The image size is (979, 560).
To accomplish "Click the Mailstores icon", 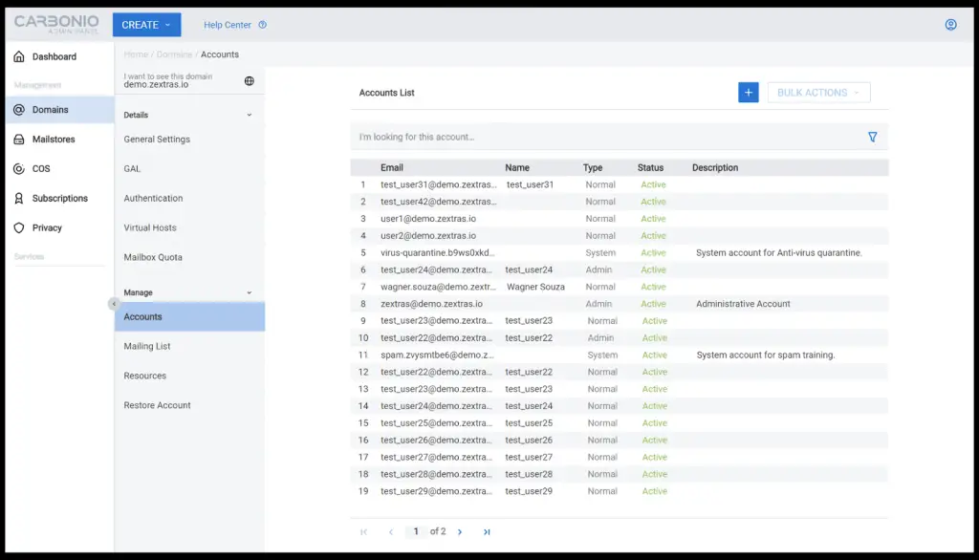I will [19, 140].
